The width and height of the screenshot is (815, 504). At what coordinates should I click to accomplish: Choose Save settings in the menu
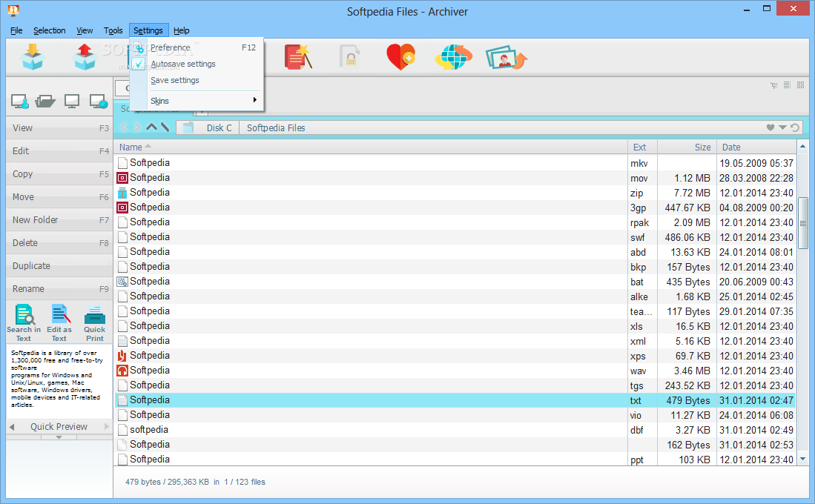pos(197,80)
